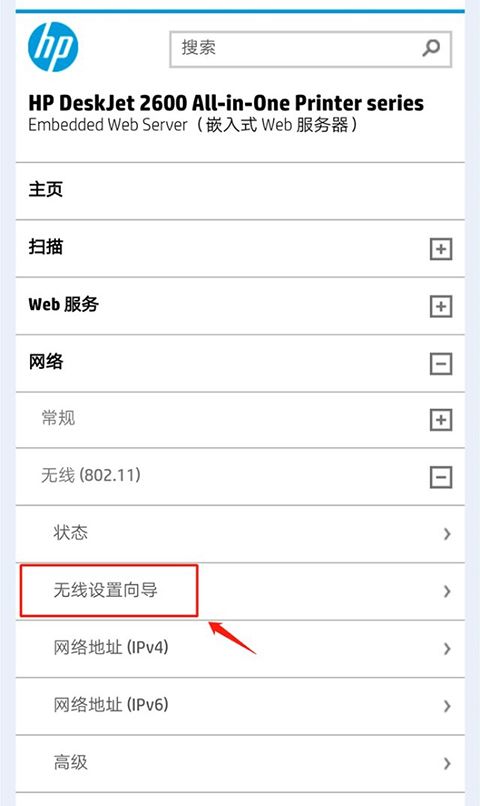Expand the 扫描 section plus icon

[441, 249]
